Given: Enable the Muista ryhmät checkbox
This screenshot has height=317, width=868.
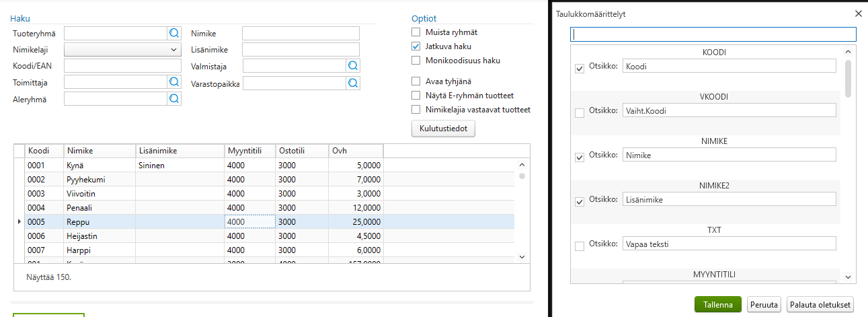Looking at the screenshot, I should tap(416, 32).
